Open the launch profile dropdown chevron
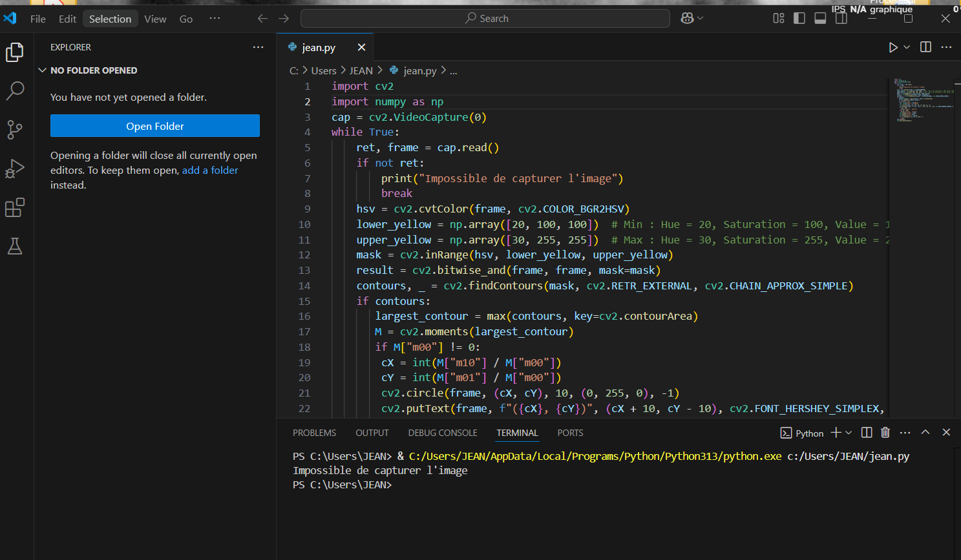 tap(849, 432)
